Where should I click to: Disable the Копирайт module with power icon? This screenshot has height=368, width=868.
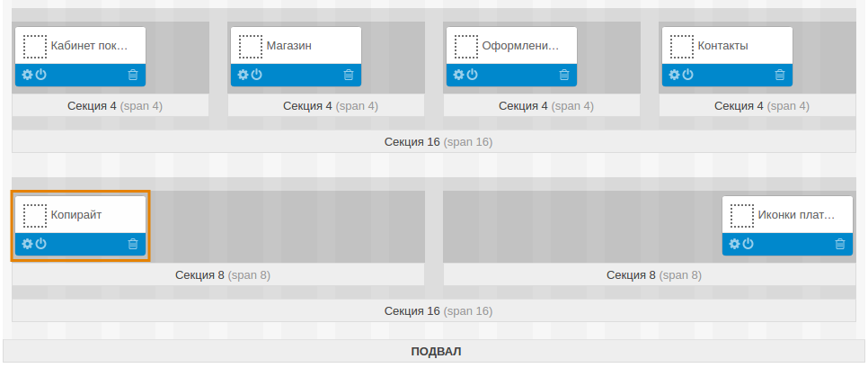pos(40,244)
